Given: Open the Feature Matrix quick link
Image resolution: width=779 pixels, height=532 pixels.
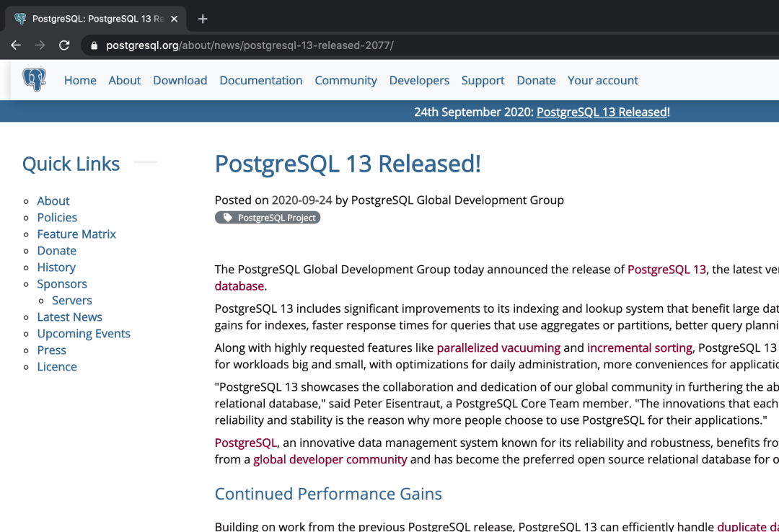Looking at the screenshot, I should 76,234.
